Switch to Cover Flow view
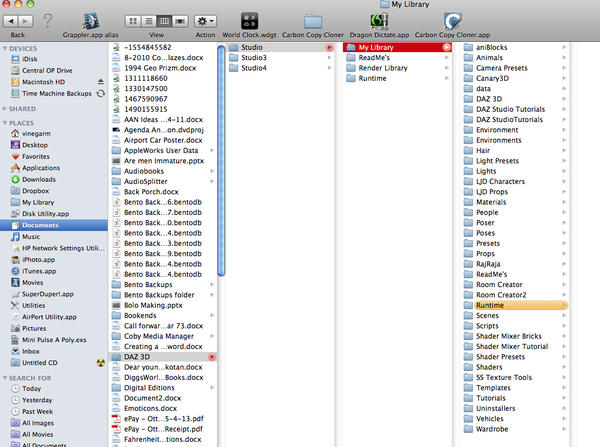600x447 pixels. (180, 21)
